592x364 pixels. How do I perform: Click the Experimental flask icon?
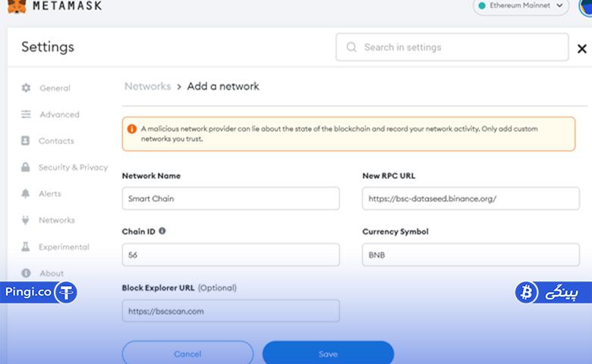coord(25,246)
